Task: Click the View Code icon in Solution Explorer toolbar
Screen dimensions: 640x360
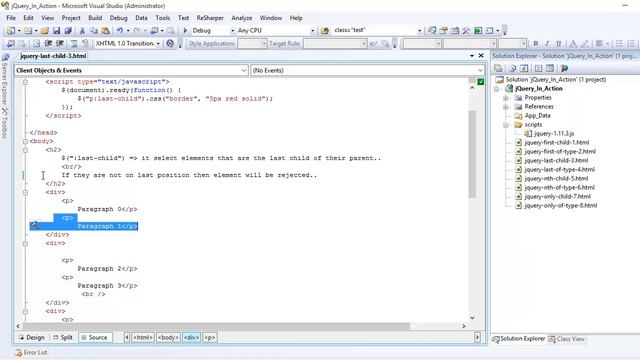Action: click(x=538, y=68)
